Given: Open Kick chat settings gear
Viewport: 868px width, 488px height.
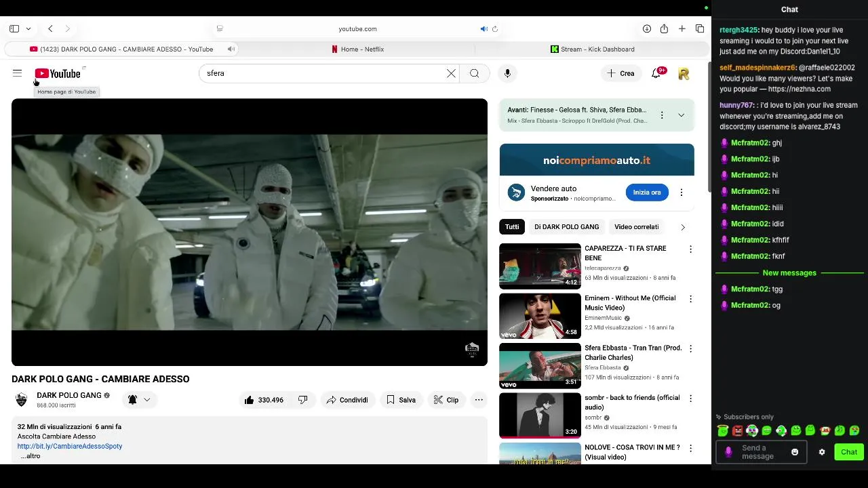Looking at the screenshot, I should tap(822, 452).
